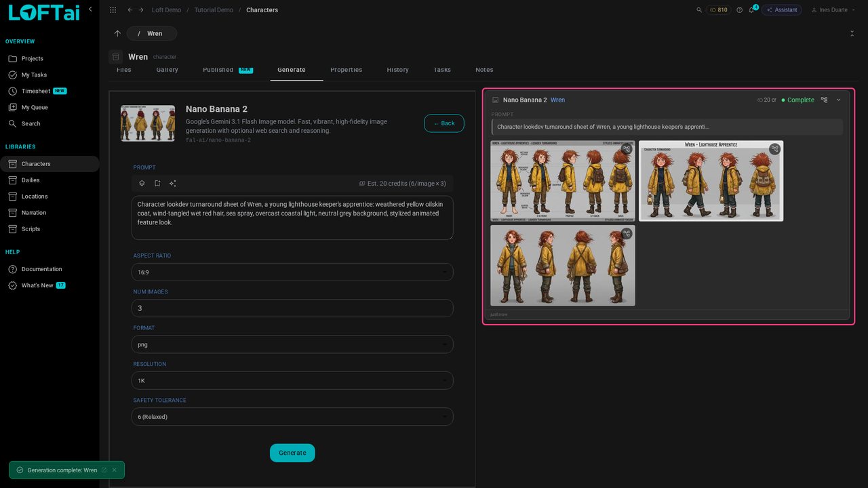The height and width of the screenshot is (488, 868).
Task: Open search with the top-bar magnifier icon
Action: [699, 10]
